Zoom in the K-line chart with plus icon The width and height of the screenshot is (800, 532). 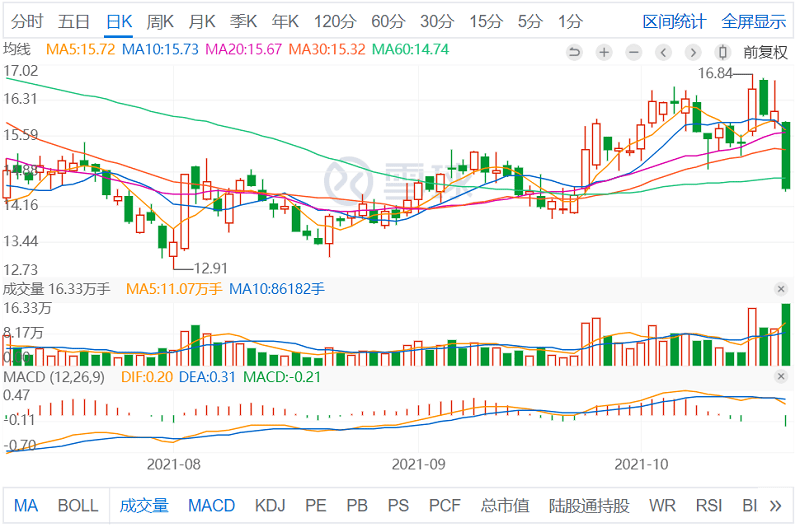(x=604, y=51)
